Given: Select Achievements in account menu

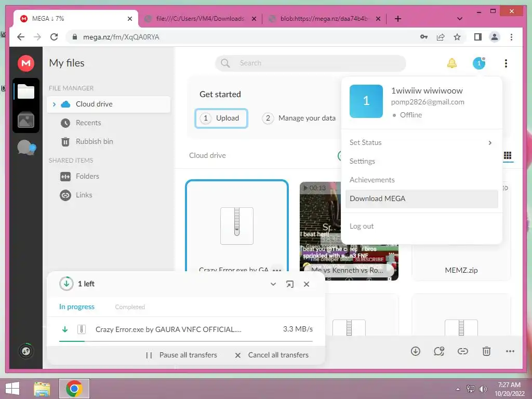Looking at the screenshot, I should click(372, 180).
